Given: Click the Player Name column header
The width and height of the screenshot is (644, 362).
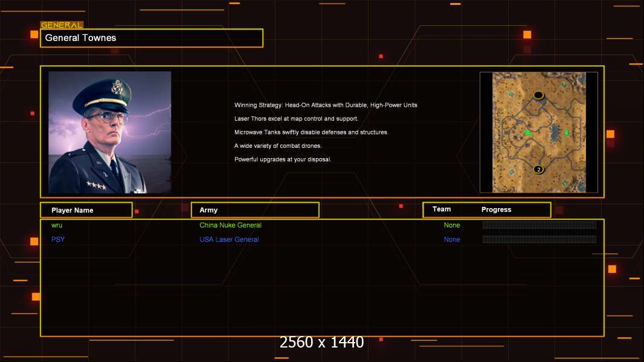Looking at the screenshot, I should 86,210.
